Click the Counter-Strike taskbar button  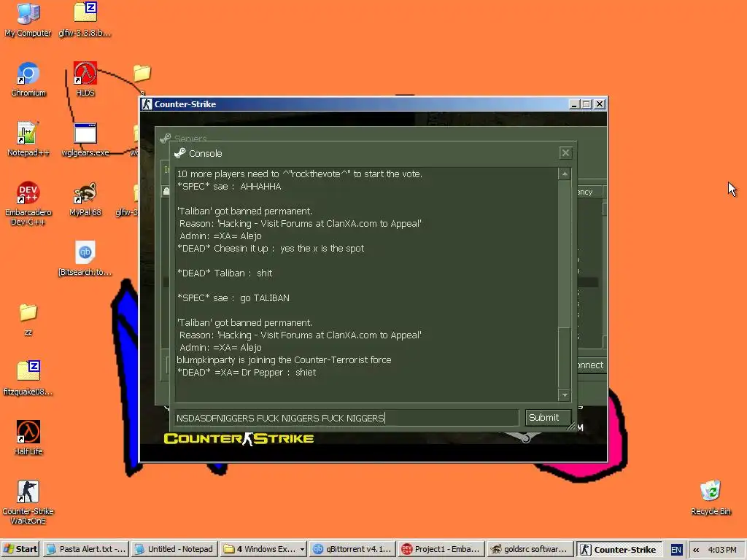pyautogui.click(x=619, y=549)
